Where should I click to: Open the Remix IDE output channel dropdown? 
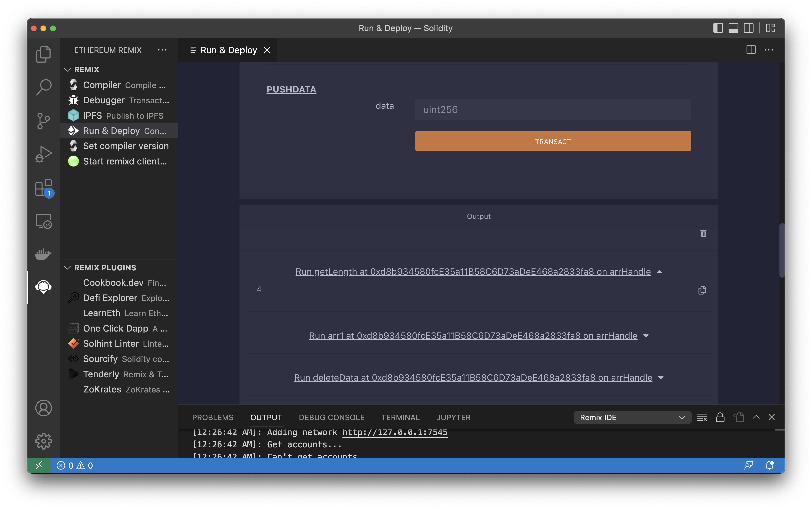(632, 418)
